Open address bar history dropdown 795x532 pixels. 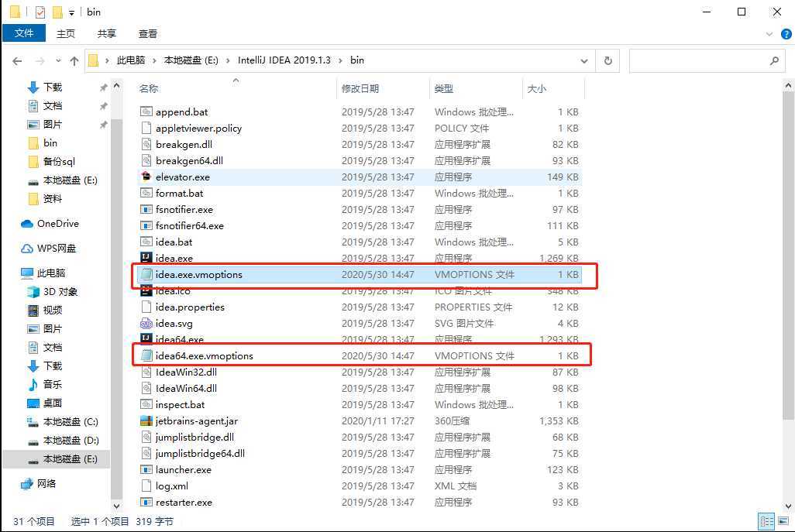(x=584, y=61)
